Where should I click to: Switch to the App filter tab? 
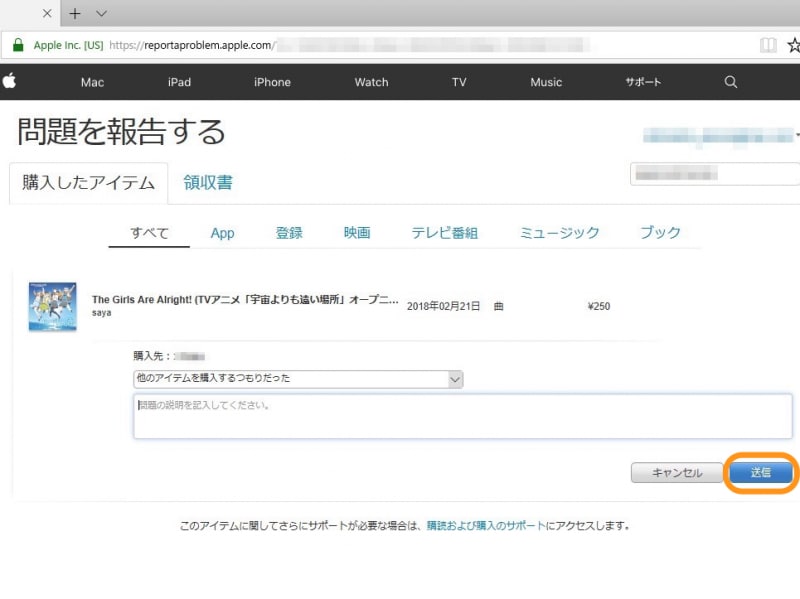[221, 232]
